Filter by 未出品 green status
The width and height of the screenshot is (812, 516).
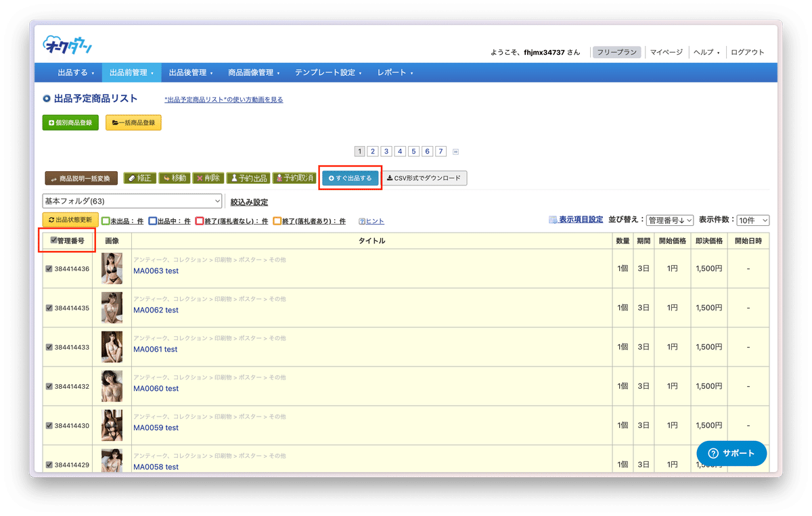pos(122,221)
